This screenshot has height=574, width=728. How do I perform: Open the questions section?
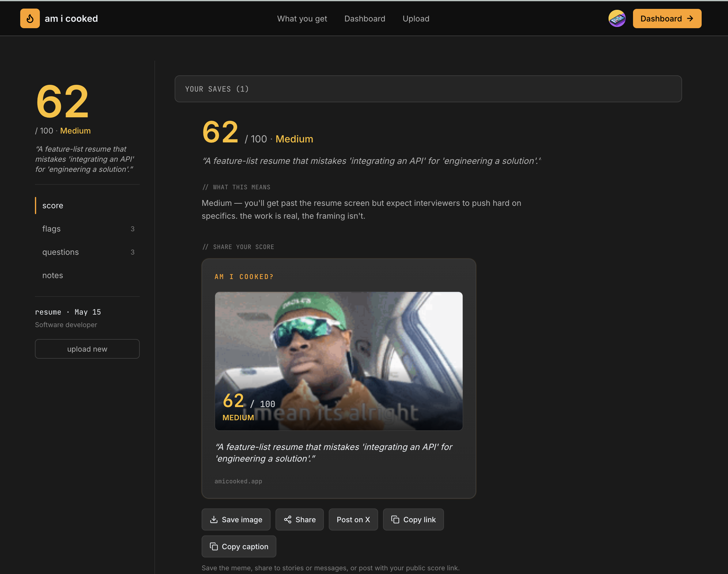pyautogui.click(x=87, y=252)
